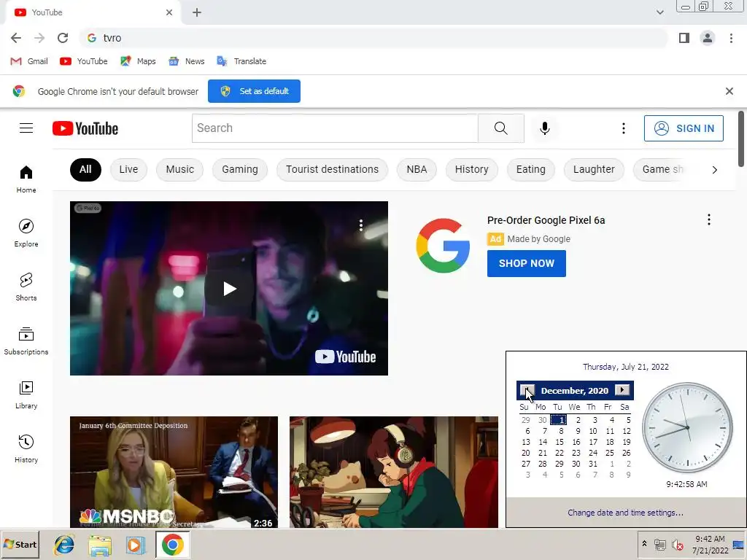Select day 25 in calendar

609,453
